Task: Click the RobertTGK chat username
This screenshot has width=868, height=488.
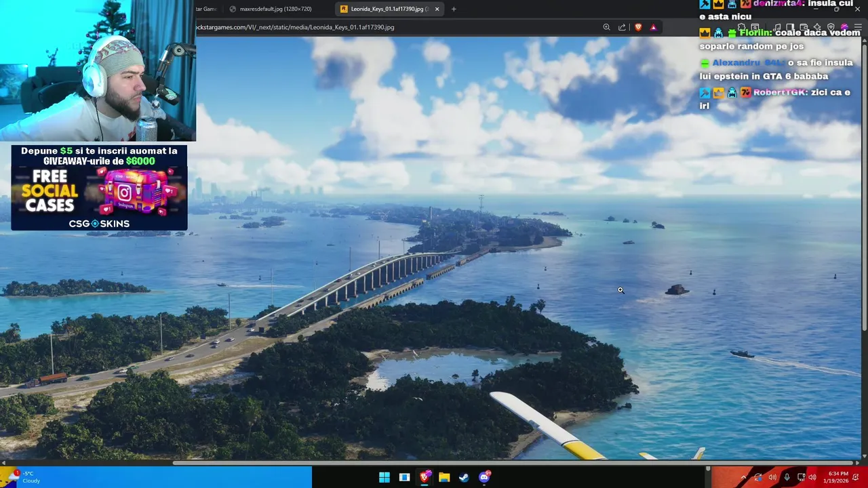Action: point(780,92)
